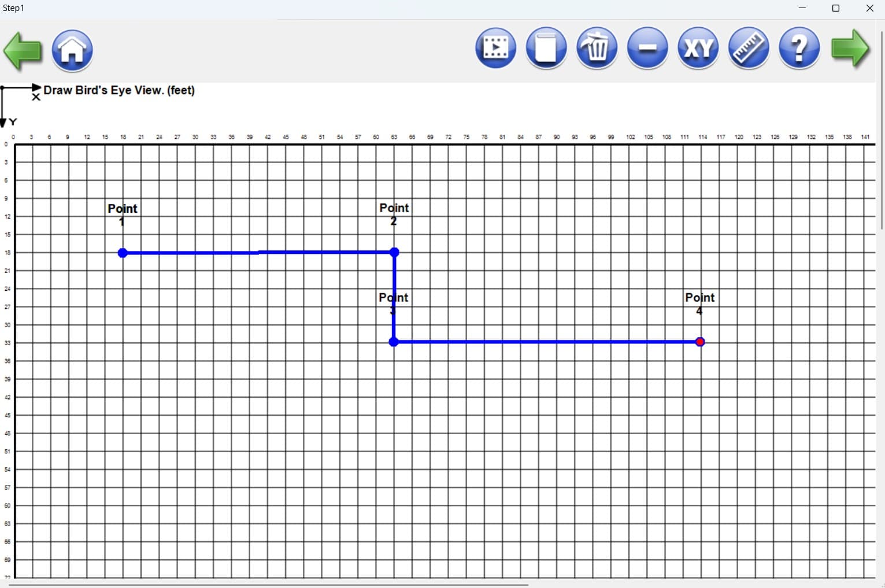Viewport: 885px width, 588px height.
Task: Click the blue segment between Point 3 and Point 4
Action: pos(546,342)
